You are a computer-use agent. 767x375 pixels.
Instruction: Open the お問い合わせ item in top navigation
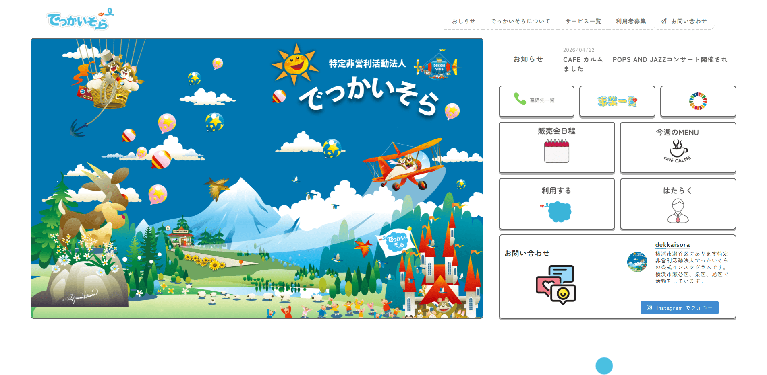point(684,22)
